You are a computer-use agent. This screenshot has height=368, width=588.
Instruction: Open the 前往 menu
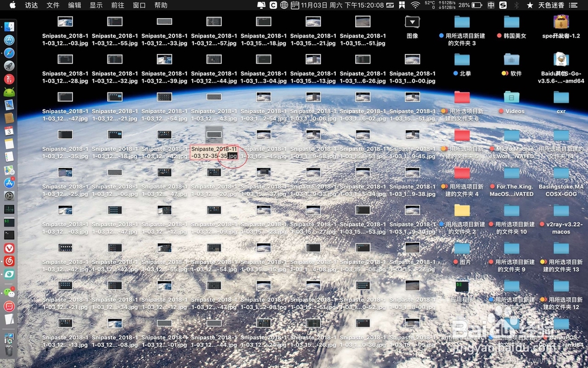118,5
